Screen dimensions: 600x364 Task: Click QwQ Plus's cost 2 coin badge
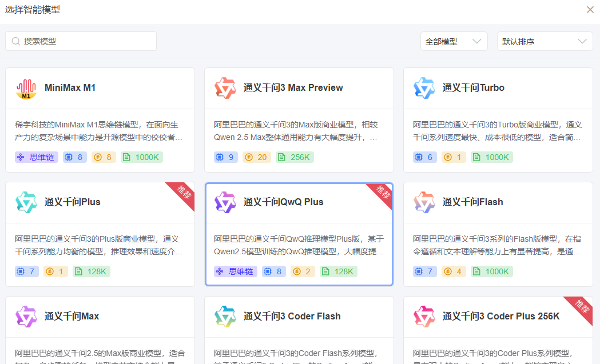pos(303,271)
